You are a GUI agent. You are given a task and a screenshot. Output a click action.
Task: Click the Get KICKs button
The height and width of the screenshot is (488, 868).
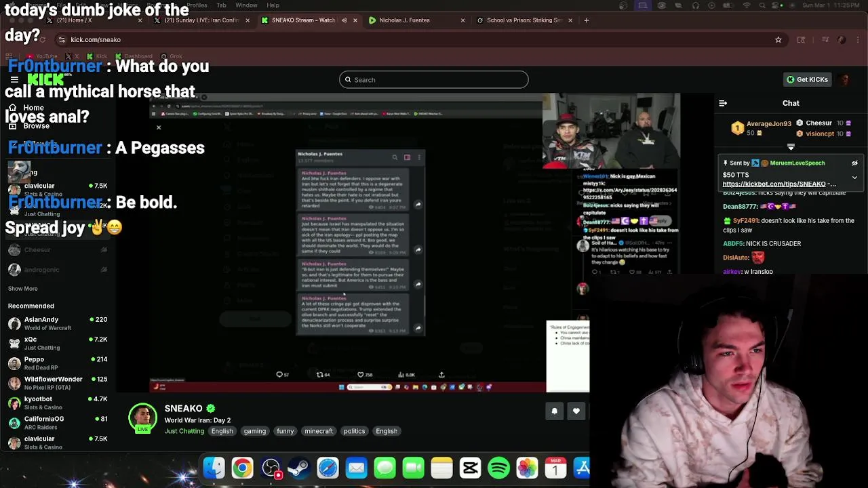807,79
